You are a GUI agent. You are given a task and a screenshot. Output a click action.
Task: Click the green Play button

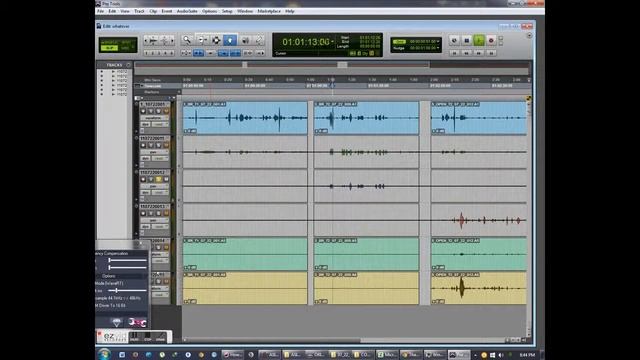pyautogui.click(x=479, y=40)
